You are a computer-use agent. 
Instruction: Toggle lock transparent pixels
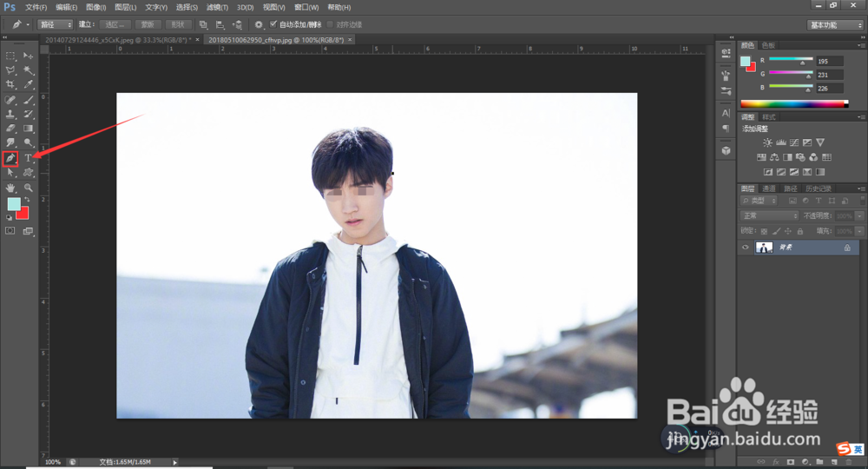[x=764, y=231]
